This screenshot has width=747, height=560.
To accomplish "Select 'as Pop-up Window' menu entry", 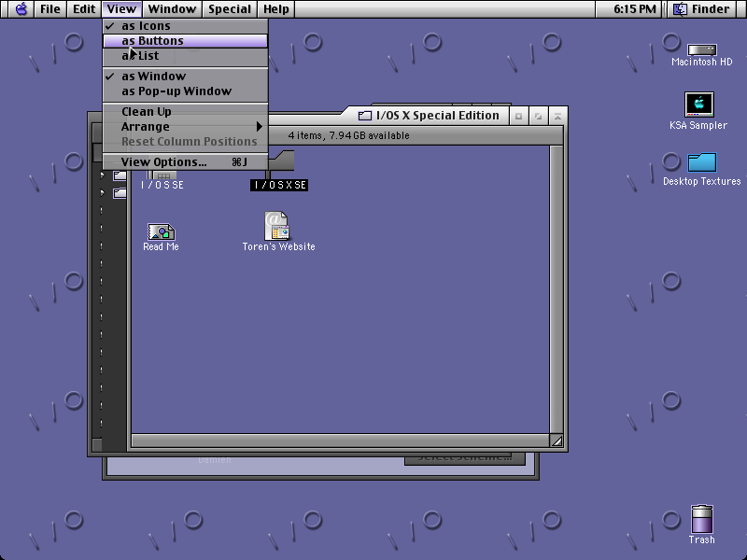I will [185, 91].
